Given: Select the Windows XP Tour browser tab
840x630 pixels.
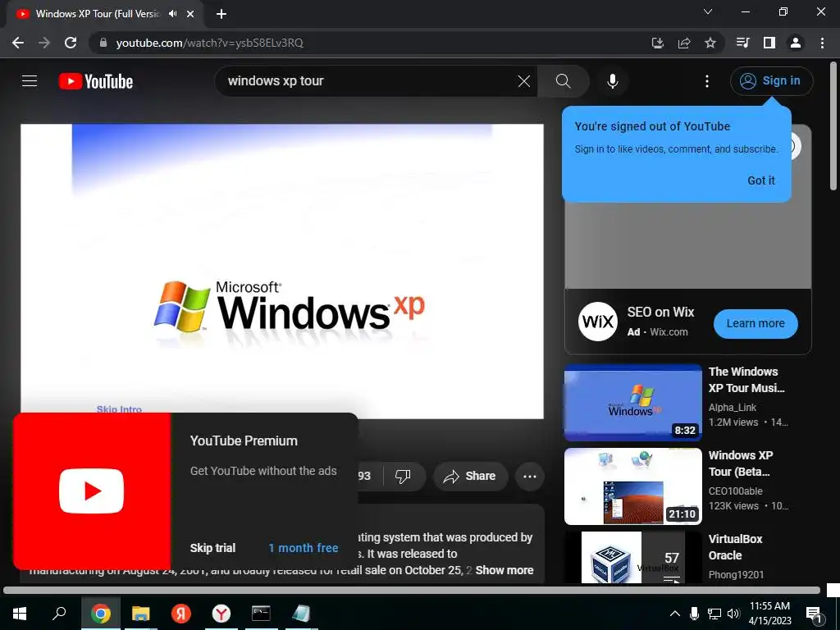Looking at the screenshot, I should click(98, 14).
